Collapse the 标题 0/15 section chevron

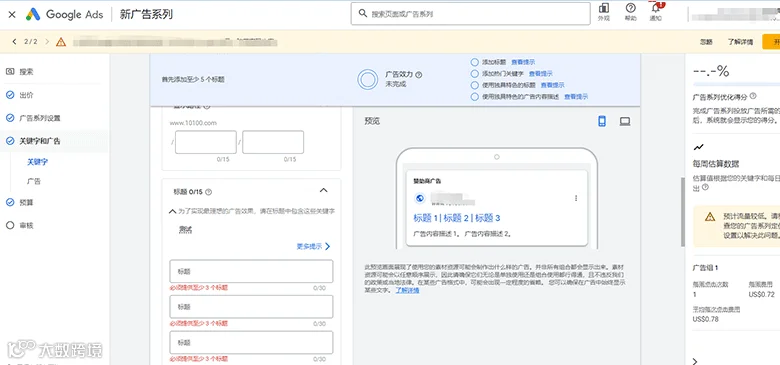pos(323,190)
